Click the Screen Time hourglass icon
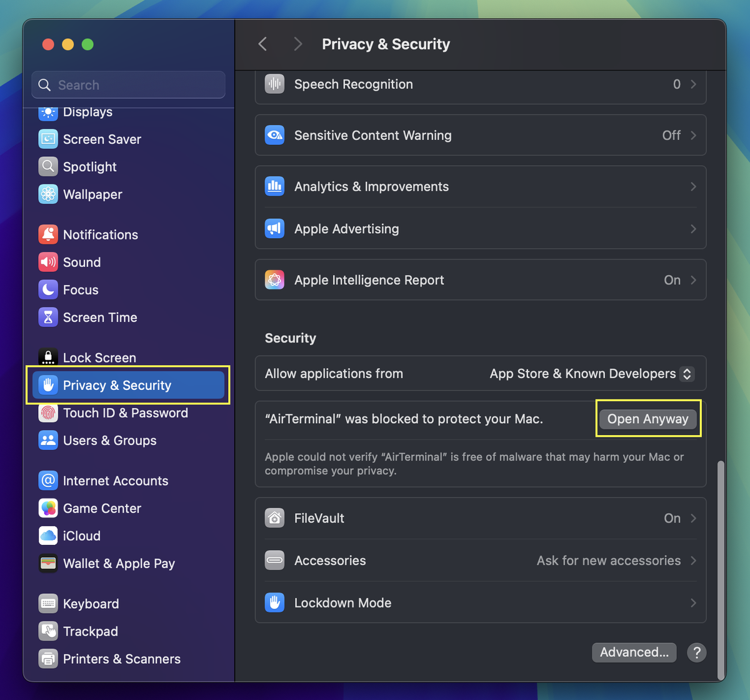Viewport: 750px width, 700px height. pyautogui.click(x=48, y=317)
